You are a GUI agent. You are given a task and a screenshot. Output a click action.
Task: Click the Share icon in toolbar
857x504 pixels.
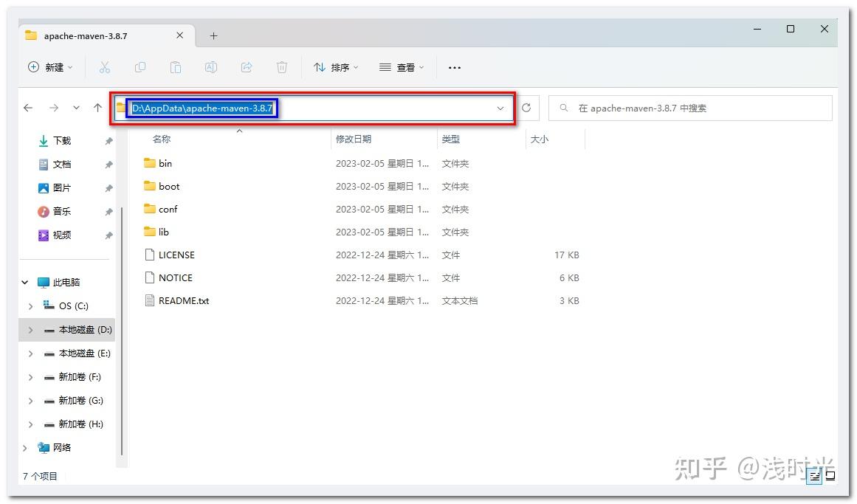pos(247,67)
